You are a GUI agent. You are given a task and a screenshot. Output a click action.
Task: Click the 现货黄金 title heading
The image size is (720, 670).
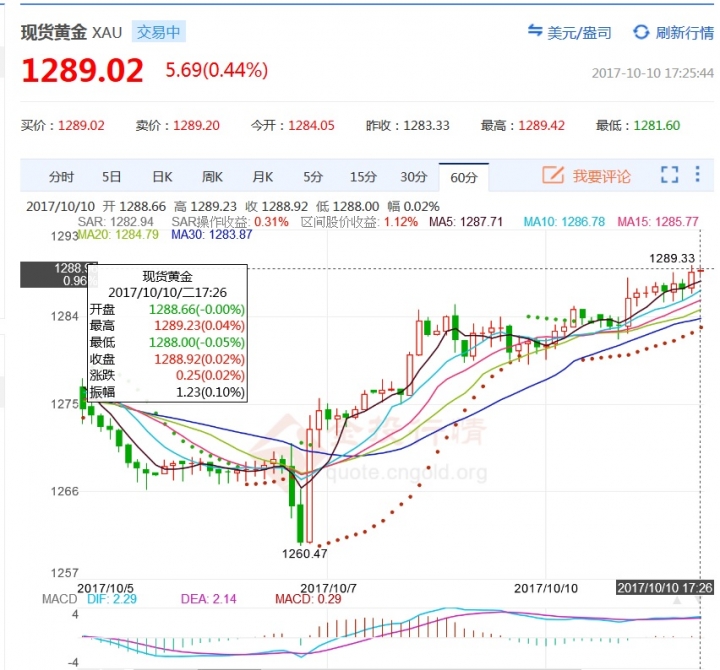[x=54, y=32]
